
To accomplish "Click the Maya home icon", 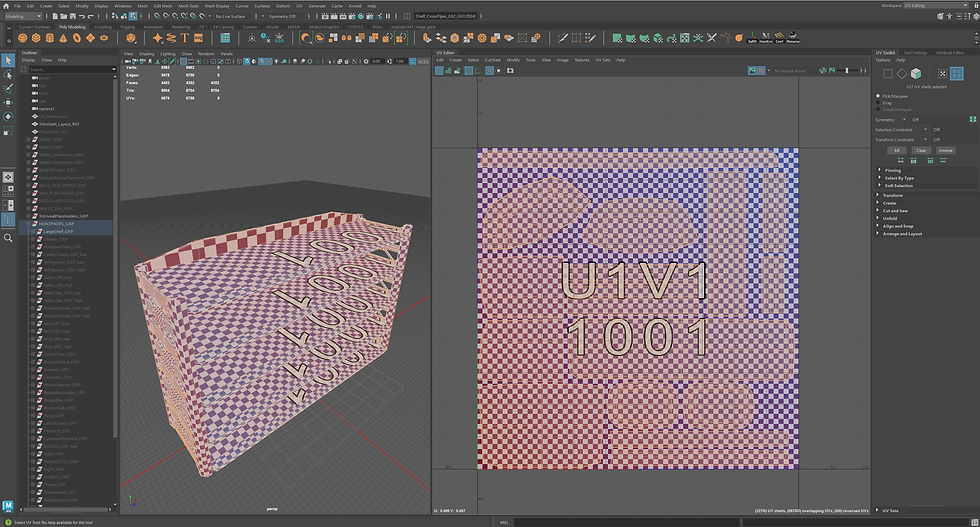I will [4, 6].
